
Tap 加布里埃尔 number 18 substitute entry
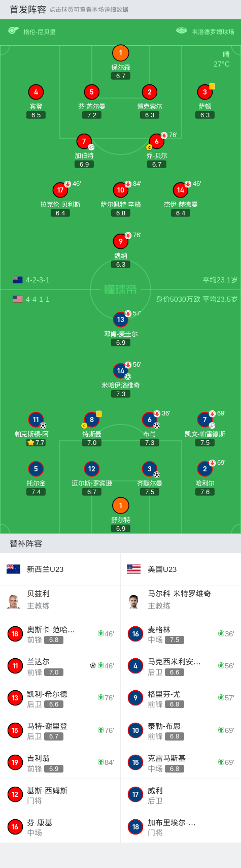point(181,827)
